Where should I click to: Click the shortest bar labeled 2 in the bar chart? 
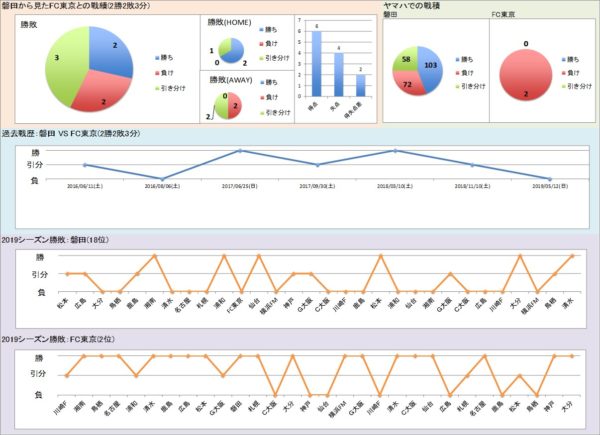tap(360, 84)
